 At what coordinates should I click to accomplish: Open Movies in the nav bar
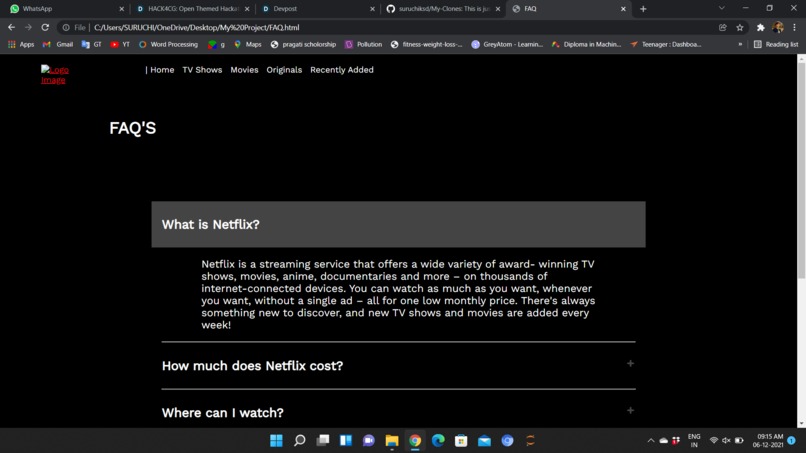pyautogui.click(x=244, y=70)
